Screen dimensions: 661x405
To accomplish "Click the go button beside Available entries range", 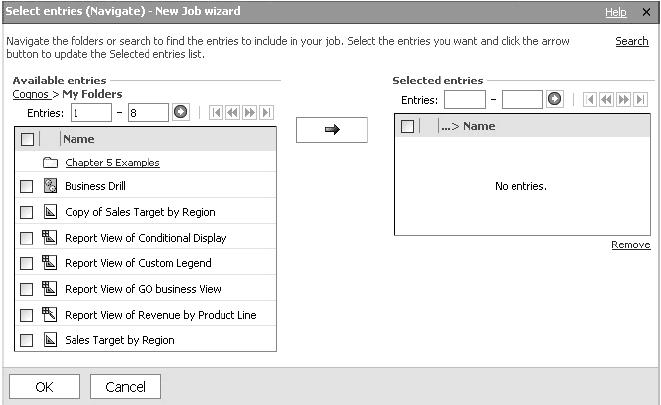I will click(181, 112).
